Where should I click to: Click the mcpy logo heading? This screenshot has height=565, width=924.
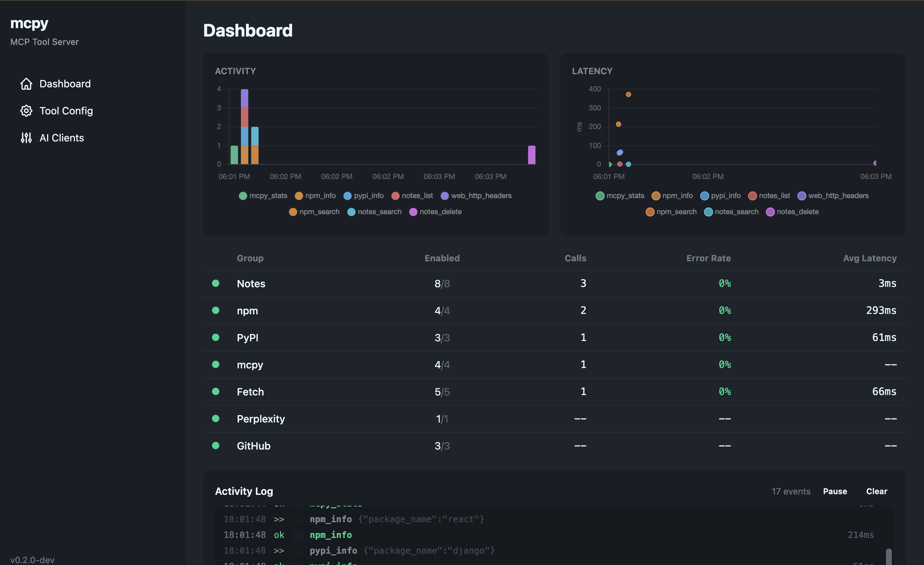pyautogui.click(x=29, y=23)
